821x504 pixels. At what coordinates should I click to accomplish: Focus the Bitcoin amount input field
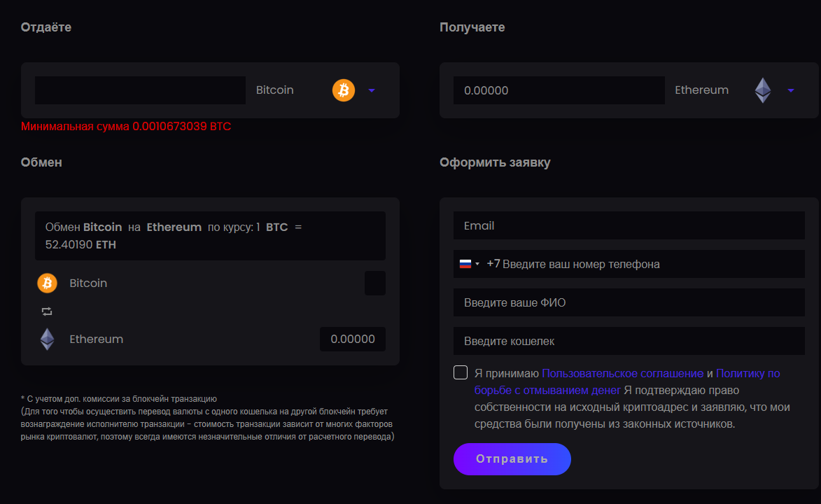(140, 90)
